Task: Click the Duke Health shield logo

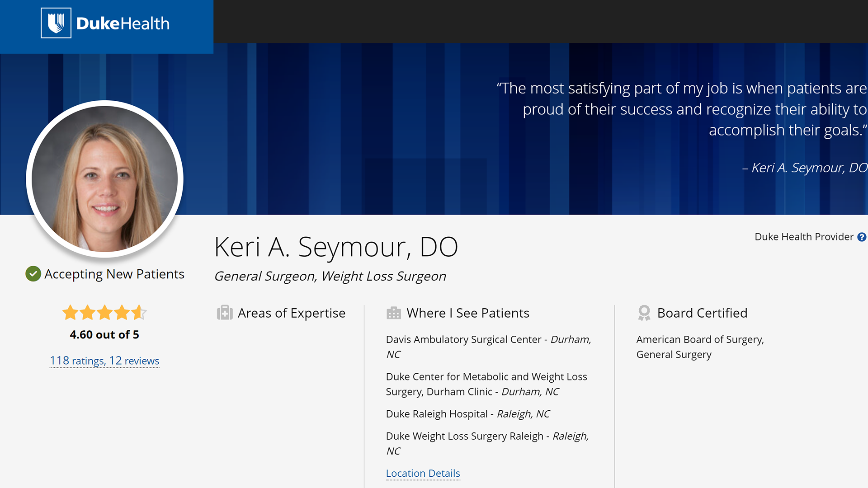Action: coord(56,23)
